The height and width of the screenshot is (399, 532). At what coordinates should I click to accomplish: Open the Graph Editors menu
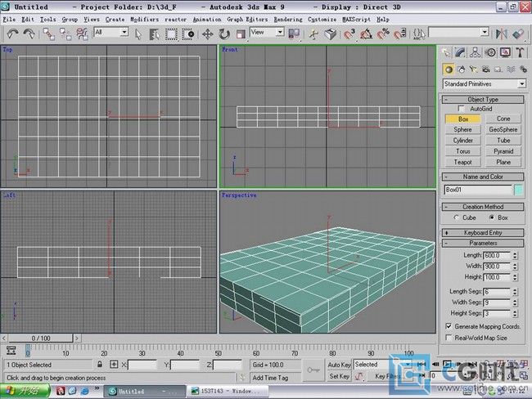(247, 20)
